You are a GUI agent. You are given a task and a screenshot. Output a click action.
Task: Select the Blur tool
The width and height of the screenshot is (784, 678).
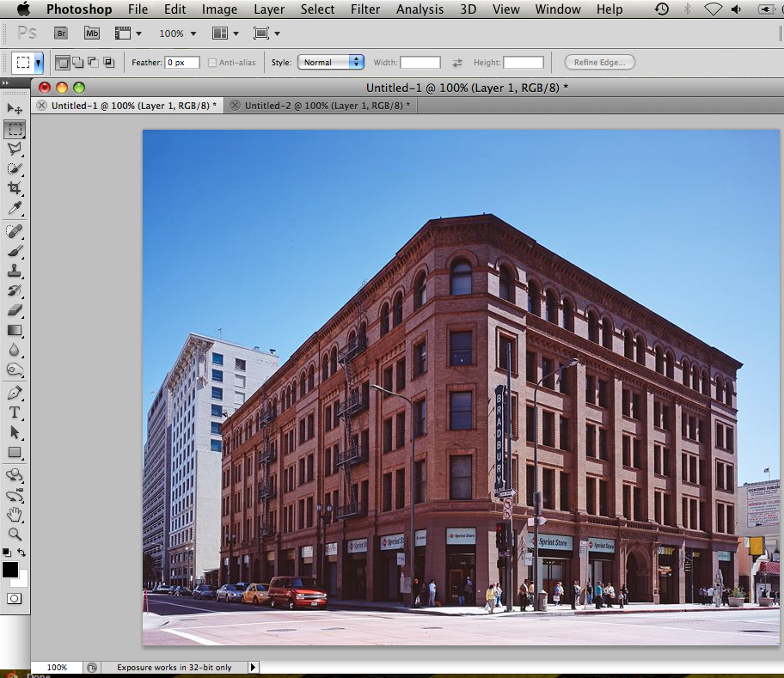(15, 350)
